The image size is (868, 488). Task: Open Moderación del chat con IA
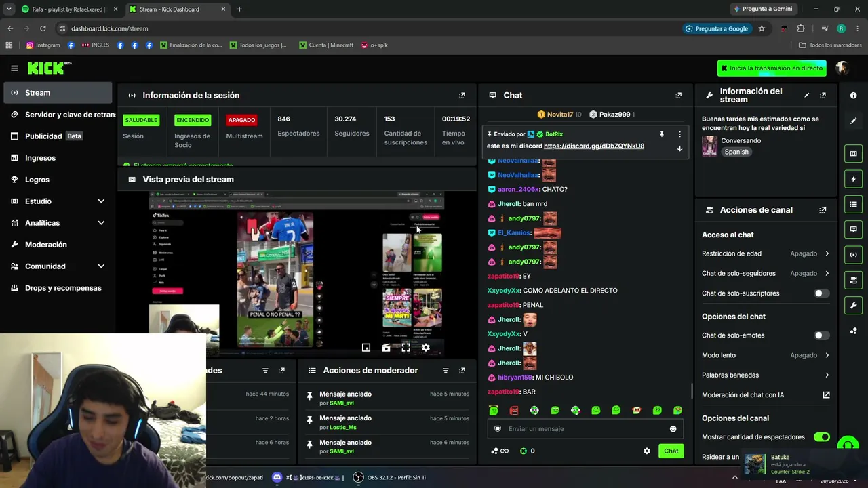pyautogui.click(x=766, y=395)
